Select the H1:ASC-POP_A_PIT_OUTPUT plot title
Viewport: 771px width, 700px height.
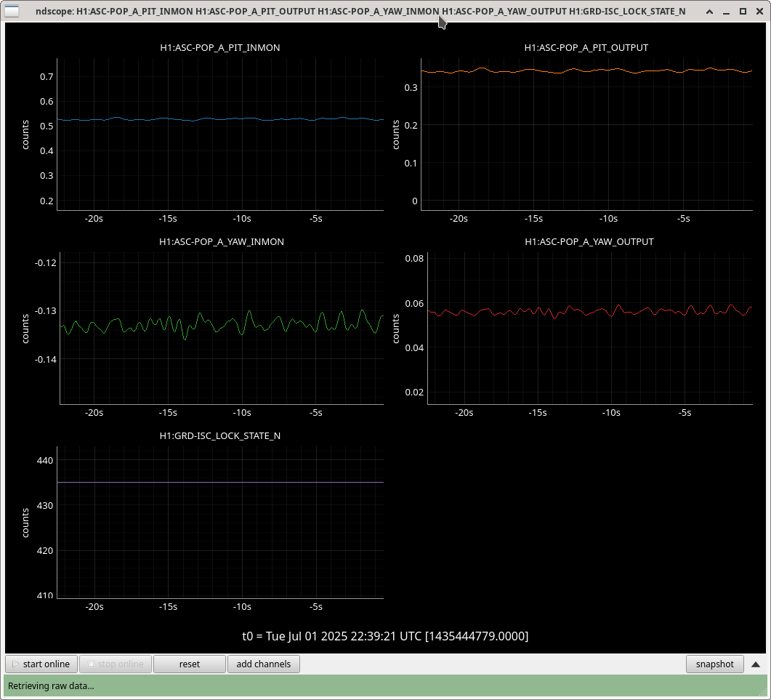point(586,48)
